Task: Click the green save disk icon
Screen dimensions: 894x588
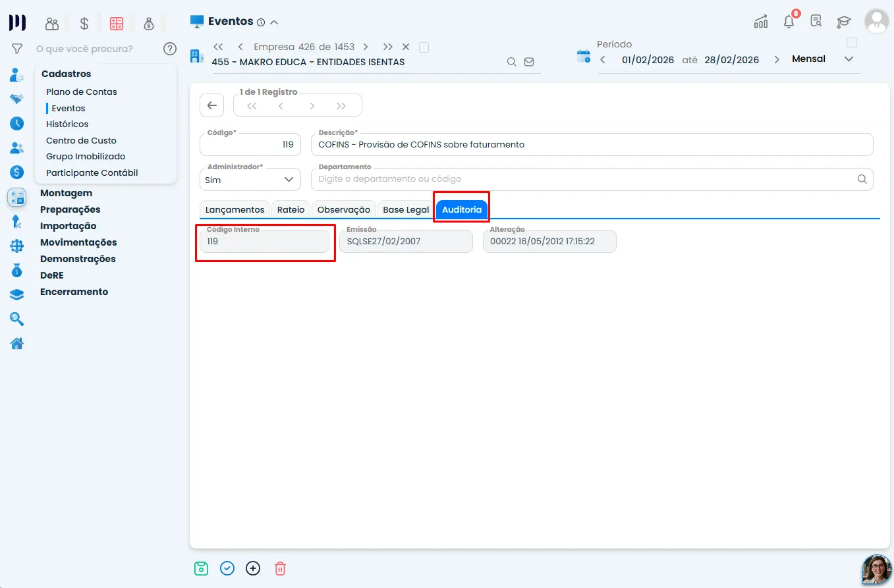Action: (202, 568)
